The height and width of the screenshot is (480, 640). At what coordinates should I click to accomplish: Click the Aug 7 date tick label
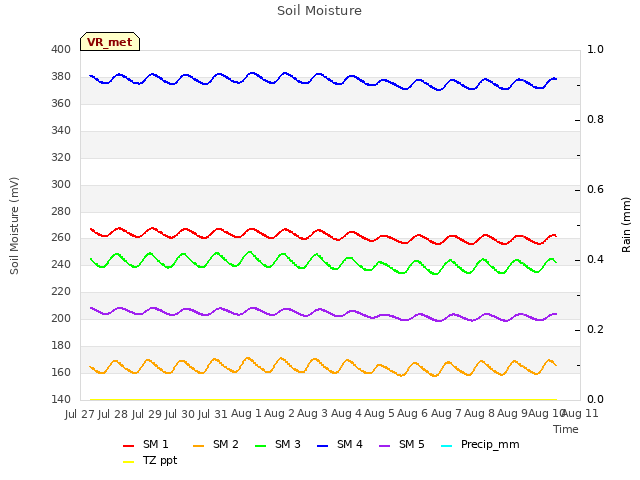pos(446,414)
